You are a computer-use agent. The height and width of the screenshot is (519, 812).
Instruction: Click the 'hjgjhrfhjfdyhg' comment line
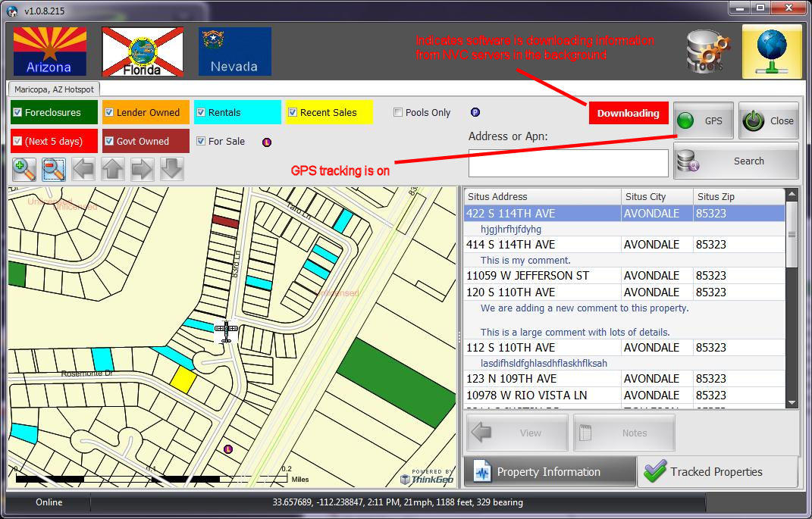[510, 230]
